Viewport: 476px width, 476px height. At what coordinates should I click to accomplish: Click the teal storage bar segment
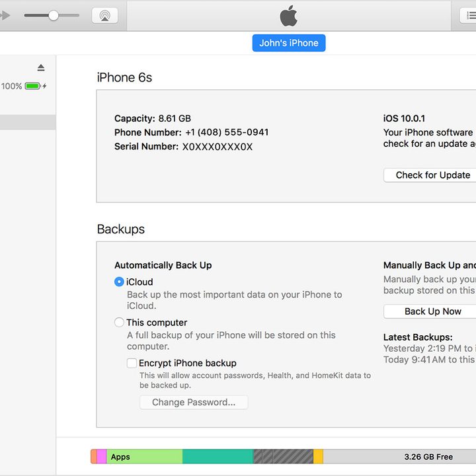218,457
